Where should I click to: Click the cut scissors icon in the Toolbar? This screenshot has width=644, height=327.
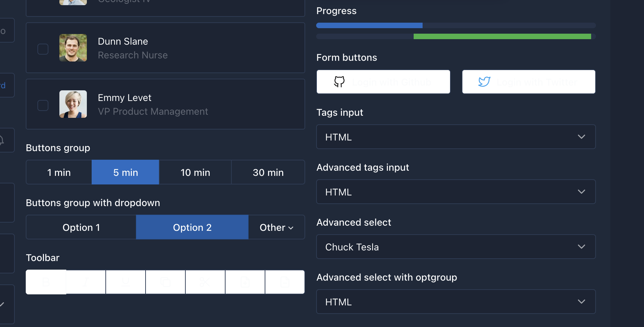205,282
